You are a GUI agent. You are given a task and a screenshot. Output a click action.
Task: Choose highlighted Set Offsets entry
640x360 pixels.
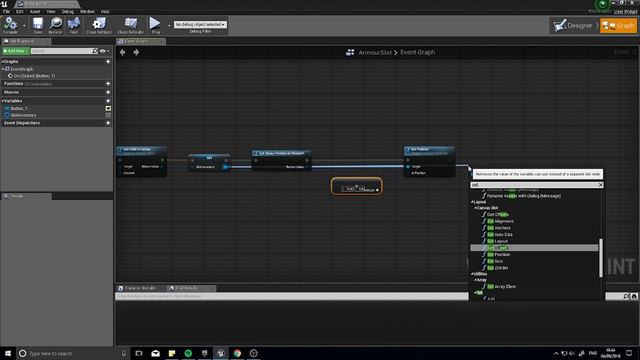tap(534, 248)
